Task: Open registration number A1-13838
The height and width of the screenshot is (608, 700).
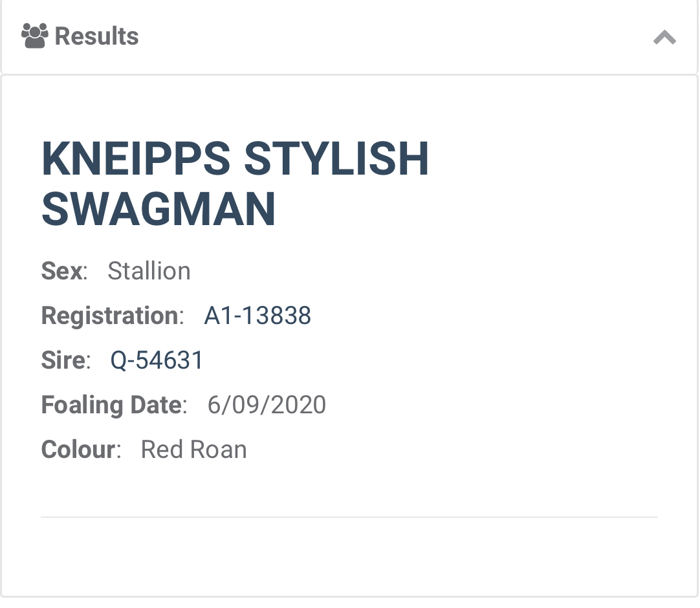Action: coord(257,316)
